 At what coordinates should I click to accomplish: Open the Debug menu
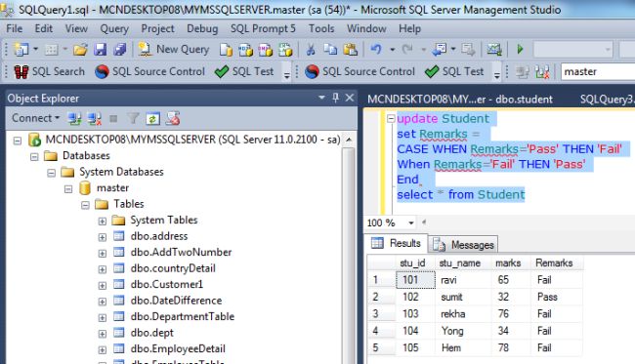pos(202,28)
